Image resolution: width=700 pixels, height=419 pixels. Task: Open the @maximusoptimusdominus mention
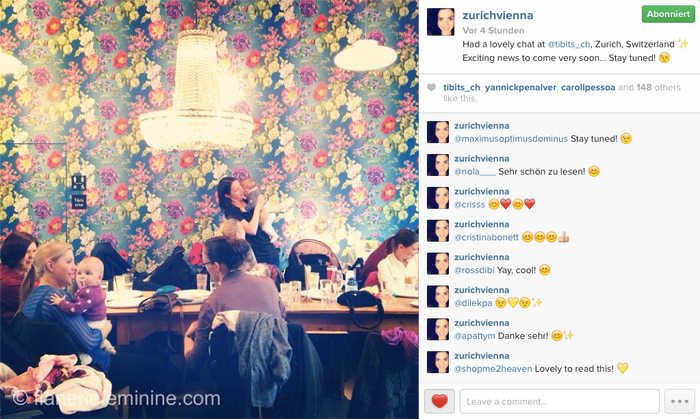pos(511,139)
